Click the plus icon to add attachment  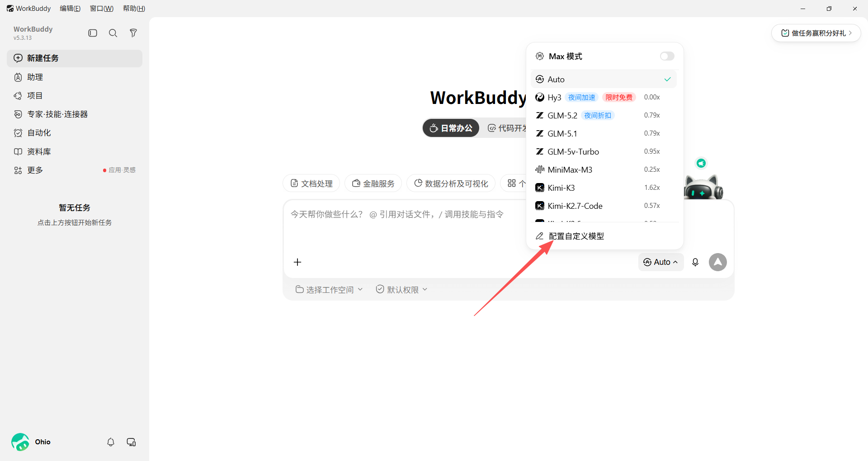pyautogui.click(x=297, y=262)
